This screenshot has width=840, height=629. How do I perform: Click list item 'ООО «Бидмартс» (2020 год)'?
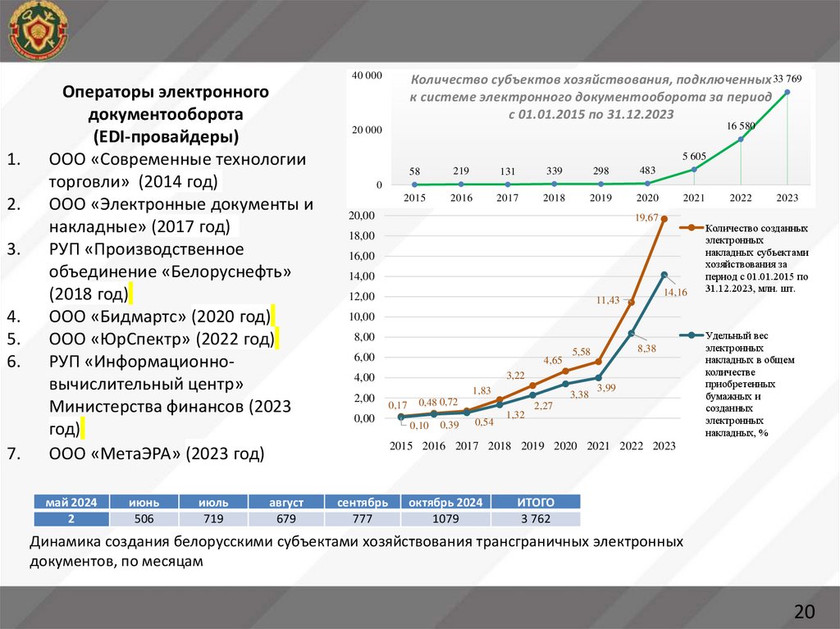(x=160, y=317)
